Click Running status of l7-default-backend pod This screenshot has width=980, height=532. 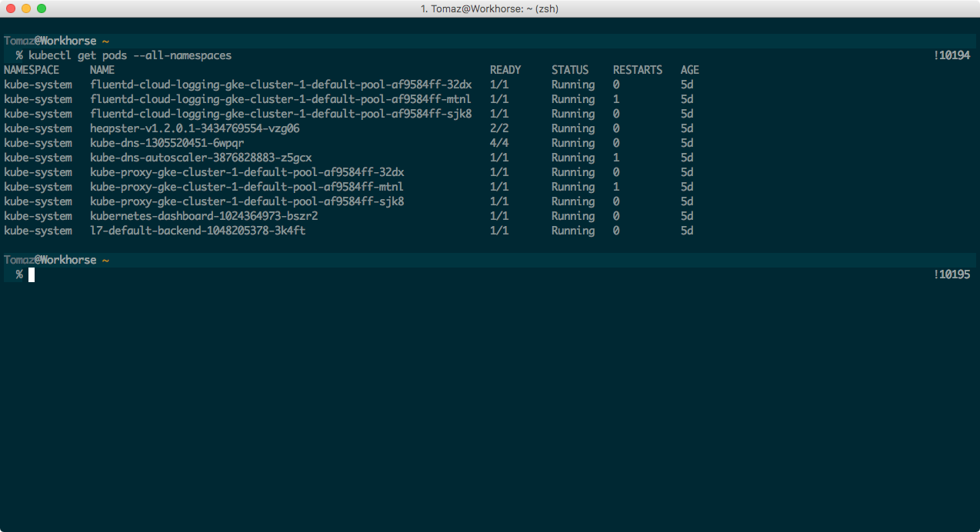coord(573,231)
